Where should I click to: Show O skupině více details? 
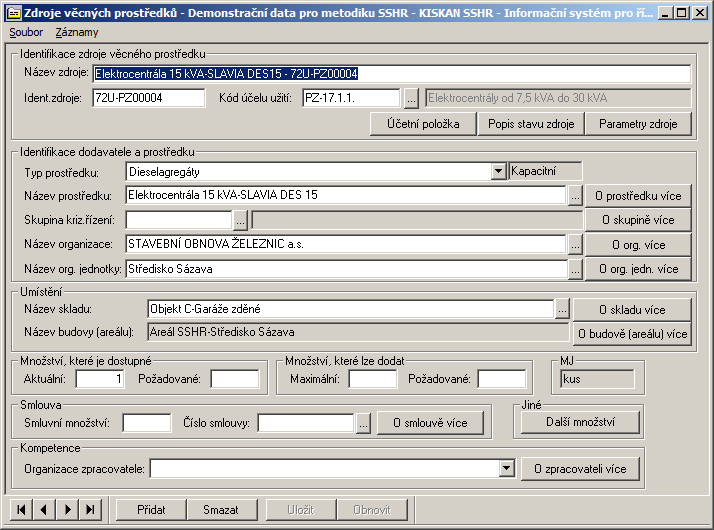638,220
